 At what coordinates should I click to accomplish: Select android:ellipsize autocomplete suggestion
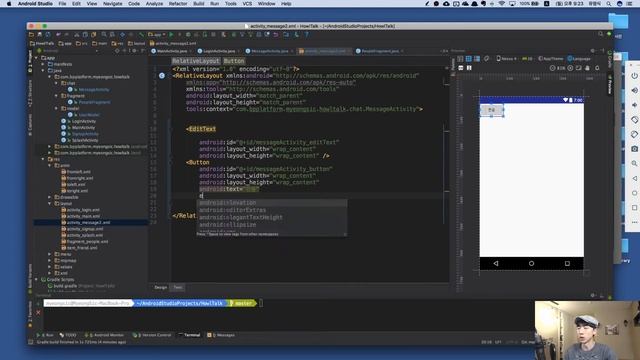click(x=271, y=225)
